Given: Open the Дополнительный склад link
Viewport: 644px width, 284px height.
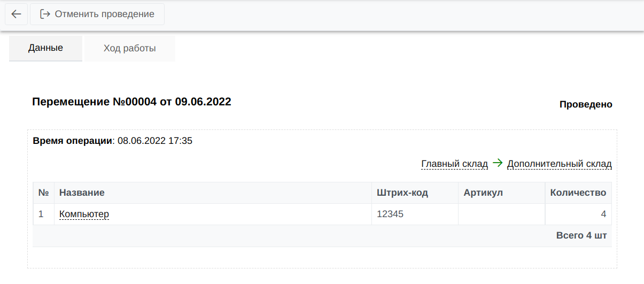Looking at the screenshot, I should [x=560, y=164].
